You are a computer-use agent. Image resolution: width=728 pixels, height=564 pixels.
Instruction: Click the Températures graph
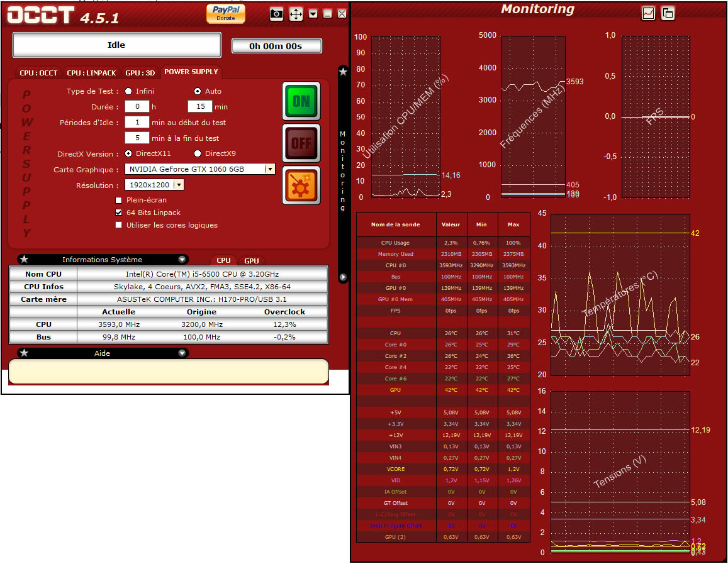coord(620,294)
